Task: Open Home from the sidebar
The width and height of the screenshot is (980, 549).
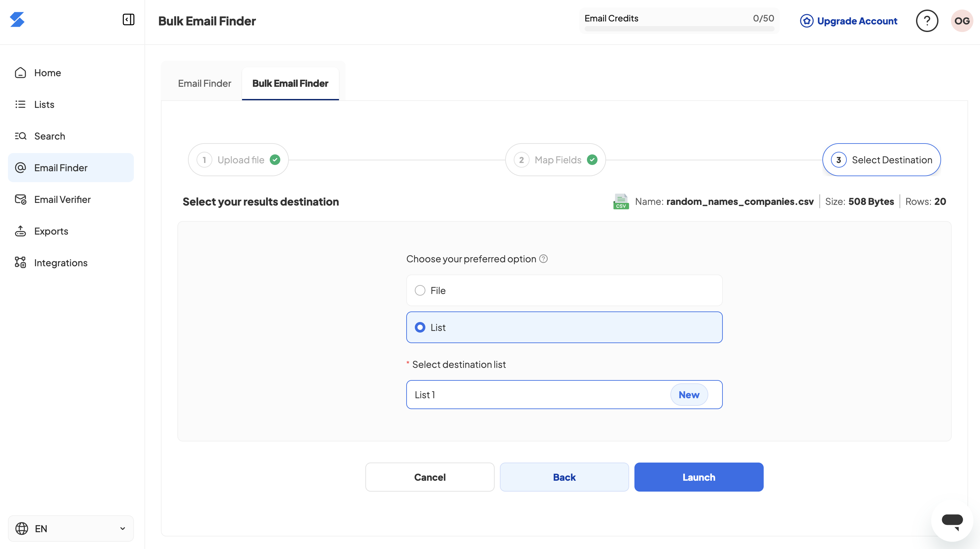Action: [71, 73]
